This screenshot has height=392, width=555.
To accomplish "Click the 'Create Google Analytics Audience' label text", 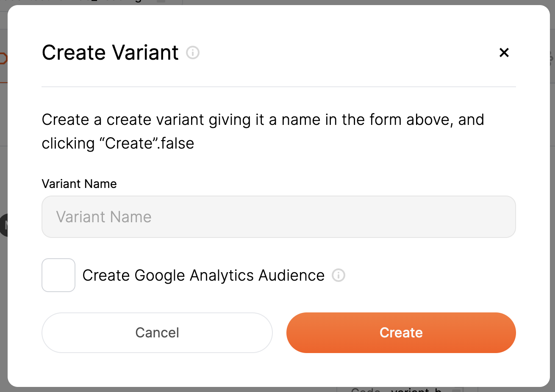I will (x=203, y=275).
